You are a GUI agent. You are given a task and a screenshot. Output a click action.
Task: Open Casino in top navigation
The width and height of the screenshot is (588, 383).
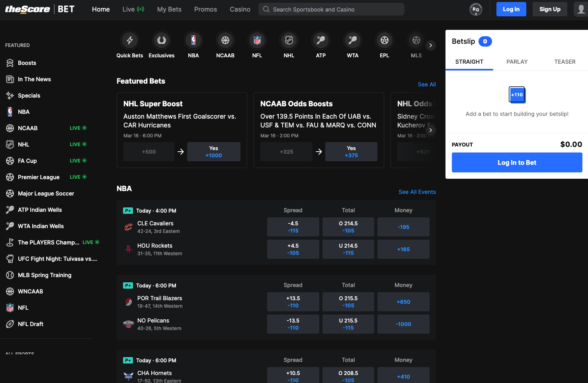[240, 9]
